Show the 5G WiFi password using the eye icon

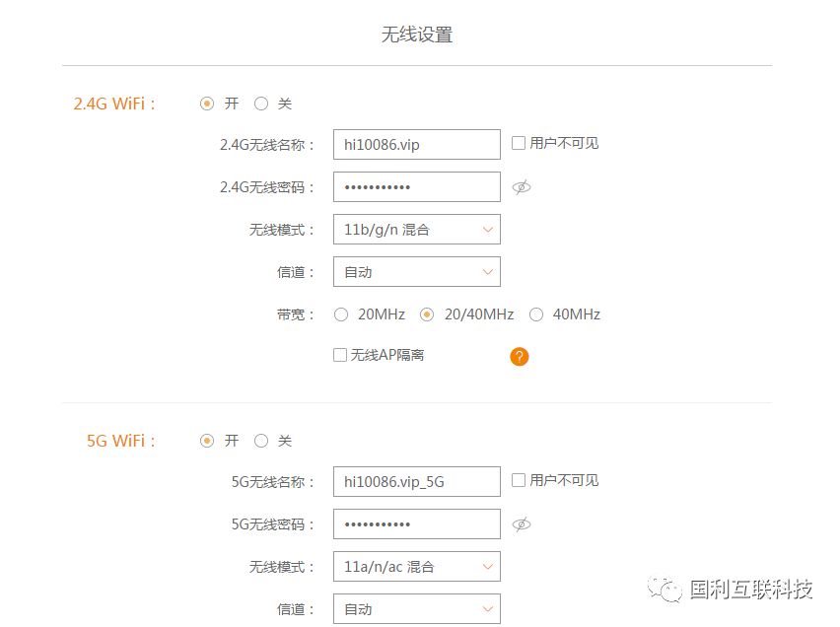[523, 523]
